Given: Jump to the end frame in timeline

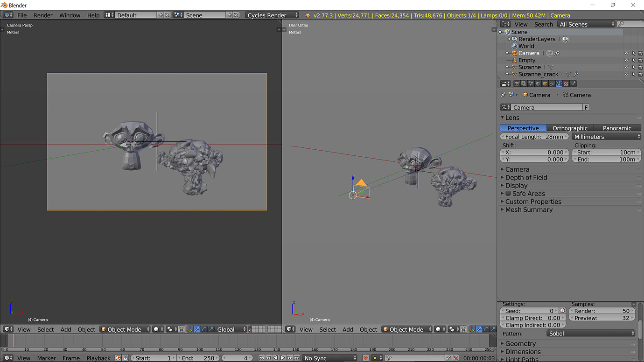Looking at the screenshot, I should pyautogui.click(x=297, y=358).
